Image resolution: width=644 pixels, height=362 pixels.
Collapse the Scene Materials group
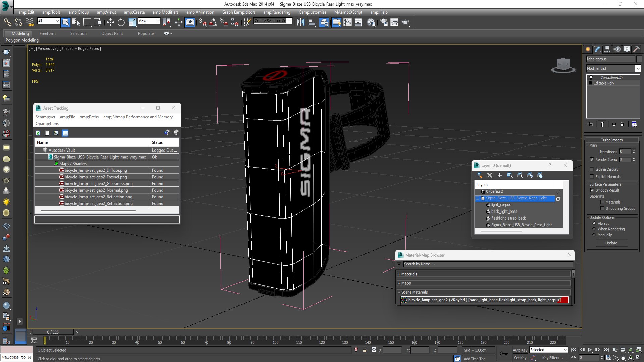click(x=399, y=292)
